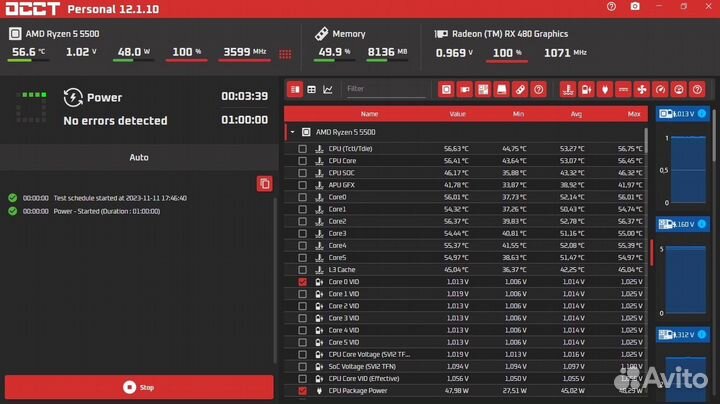Click the 1.013 V voltage graph

coord(687,170)
